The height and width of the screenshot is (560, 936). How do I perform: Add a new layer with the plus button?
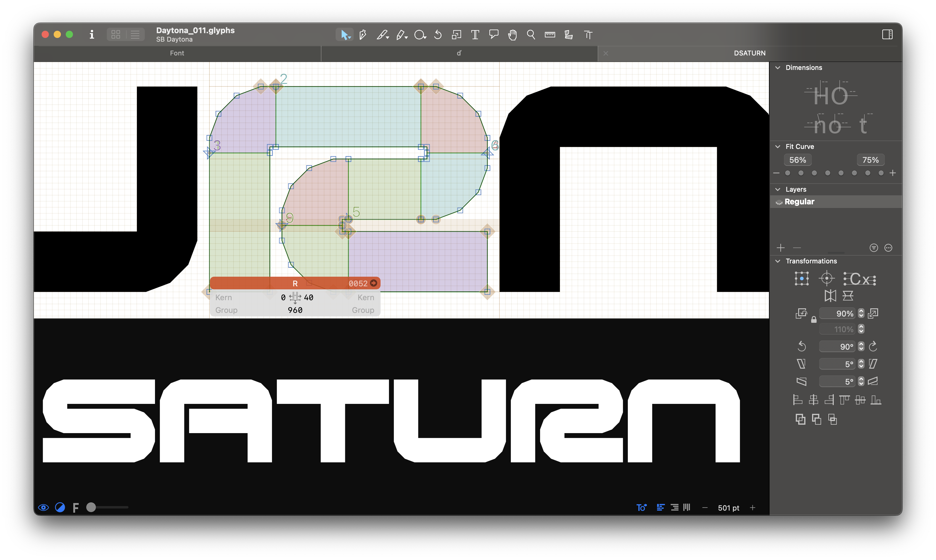tap(780, 247)
